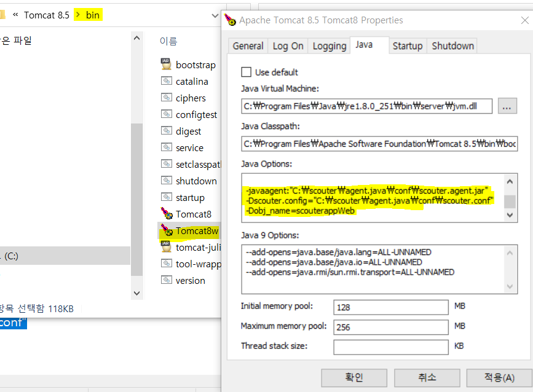The height and width of the screenshot is (392, 533).
Task: Close the Tomcat8 Properties dialog
Action: pos(525,20)
